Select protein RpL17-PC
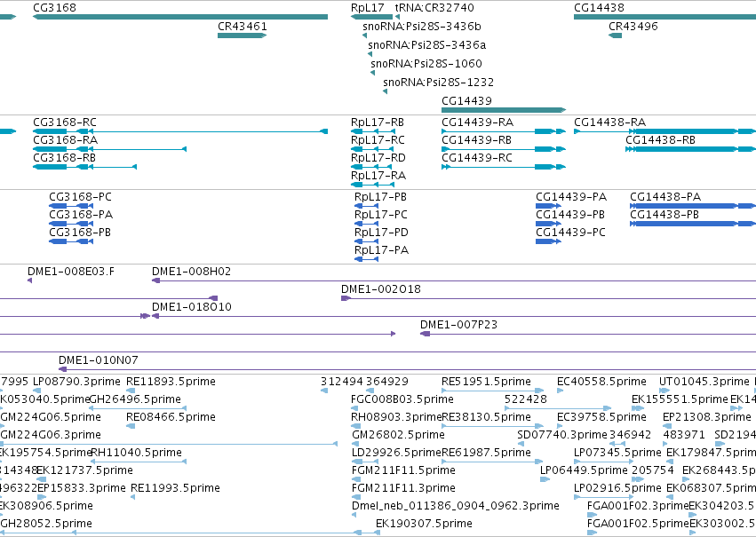 pos(366,224)
